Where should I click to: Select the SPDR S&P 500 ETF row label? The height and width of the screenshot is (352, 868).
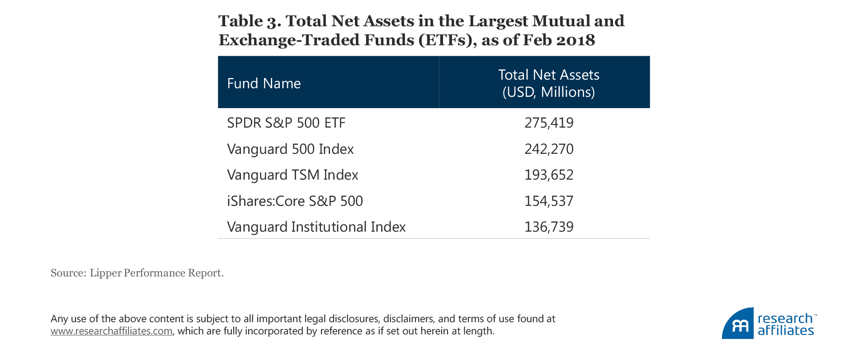click(x=286, y=123)
